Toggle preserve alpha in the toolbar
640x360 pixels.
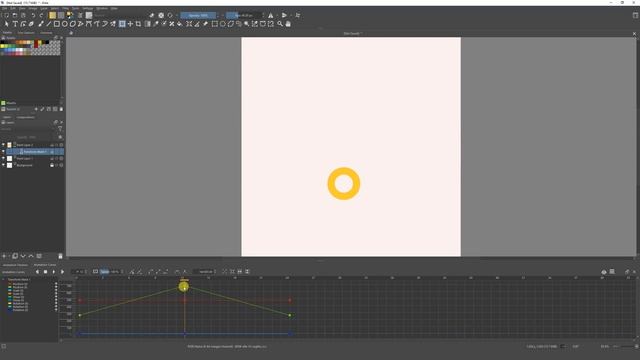point(161,15)
